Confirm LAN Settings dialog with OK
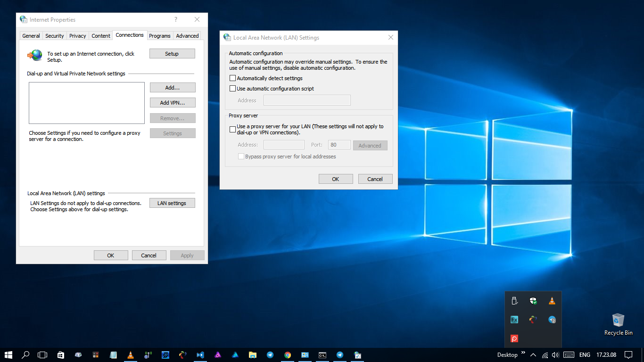The height and width of the screenshot is (362, 644). pyautogui.click(x=336, y=179)
